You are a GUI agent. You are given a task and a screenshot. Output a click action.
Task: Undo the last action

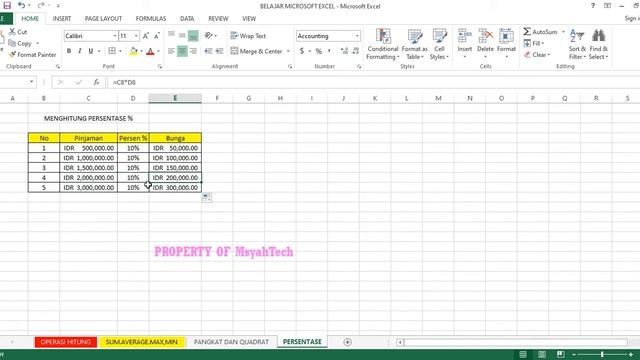21,5
